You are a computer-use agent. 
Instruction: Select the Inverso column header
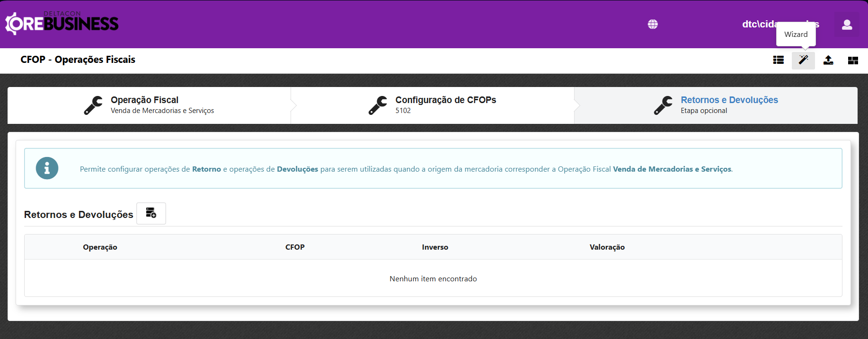click(435, 247)
